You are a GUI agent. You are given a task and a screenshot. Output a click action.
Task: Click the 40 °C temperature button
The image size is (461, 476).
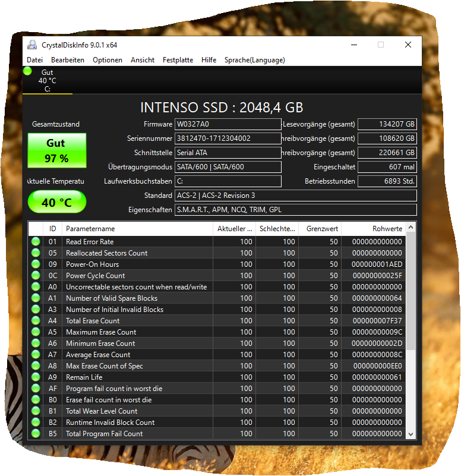click(57, 202)
